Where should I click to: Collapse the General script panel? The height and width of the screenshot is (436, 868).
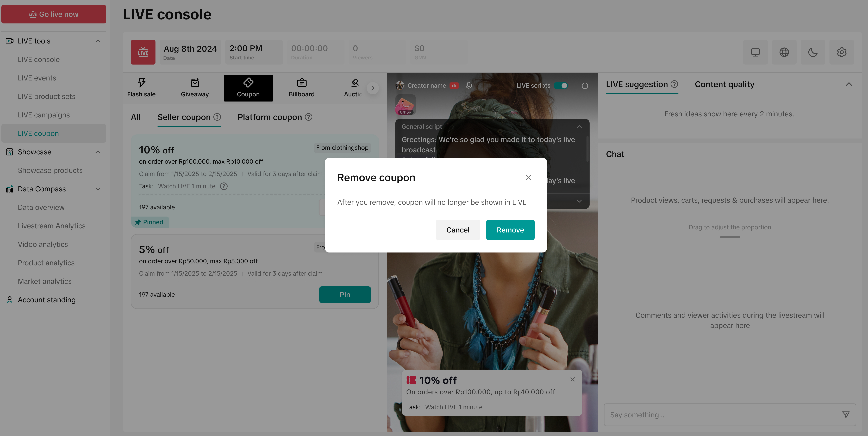(579, 127)
